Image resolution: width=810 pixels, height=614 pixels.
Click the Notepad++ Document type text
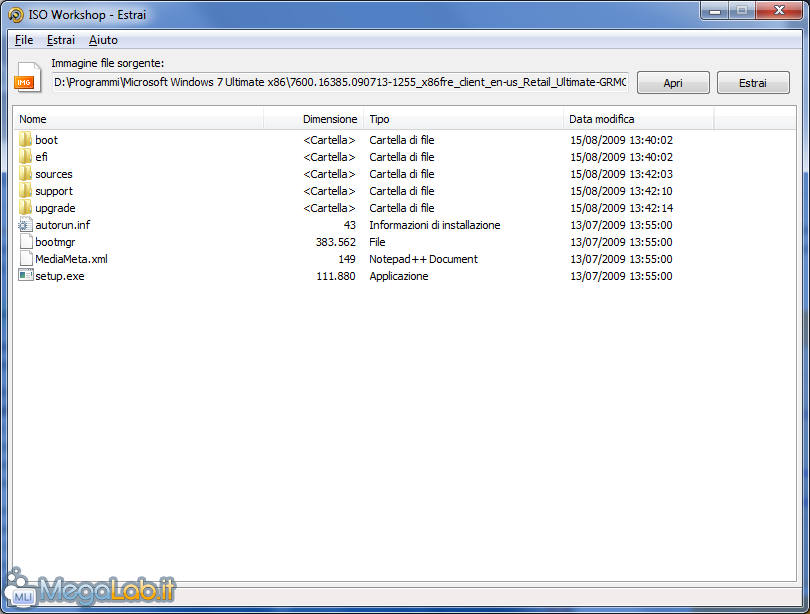point(423,259)
